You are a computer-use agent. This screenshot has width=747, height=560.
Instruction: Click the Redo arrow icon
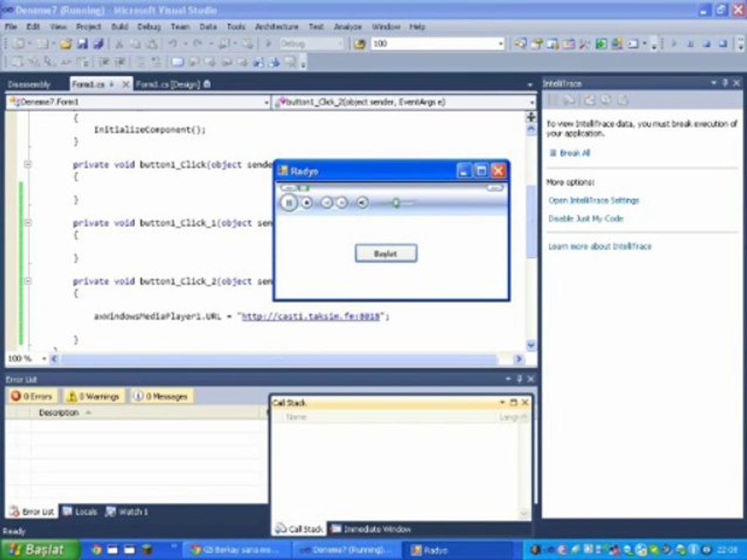click(197, 44)
